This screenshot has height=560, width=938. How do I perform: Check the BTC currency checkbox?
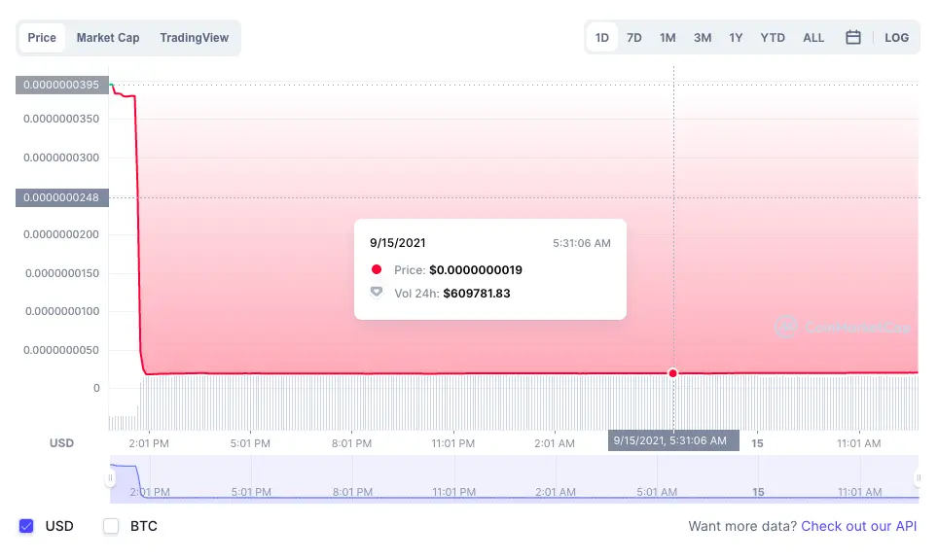(111, 526)
